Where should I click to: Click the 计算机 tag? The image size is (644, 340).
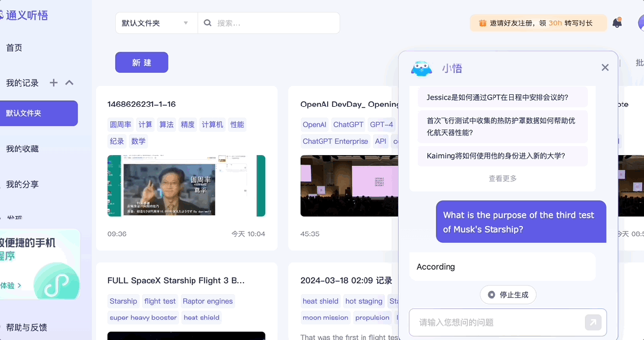coord(212,125)
